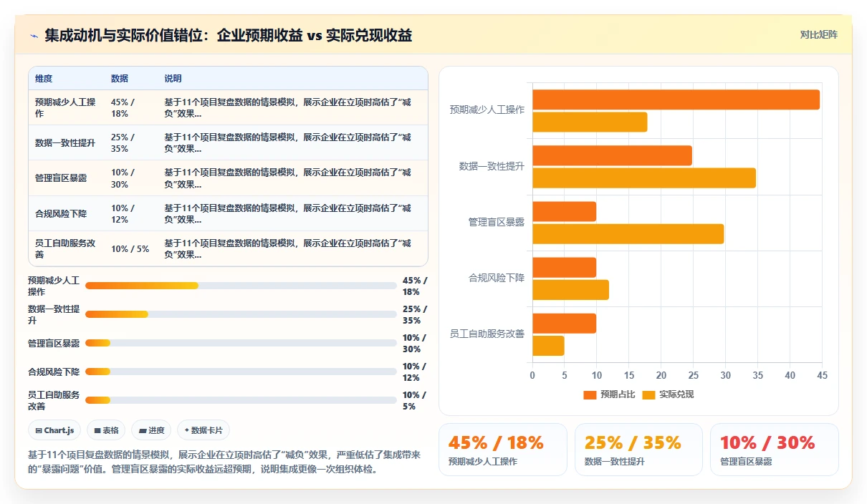Image resolution: width=867 pixels, height=504 pixels.
Task: Click the 数据卡片 tag
Action: tap(203, 430)
